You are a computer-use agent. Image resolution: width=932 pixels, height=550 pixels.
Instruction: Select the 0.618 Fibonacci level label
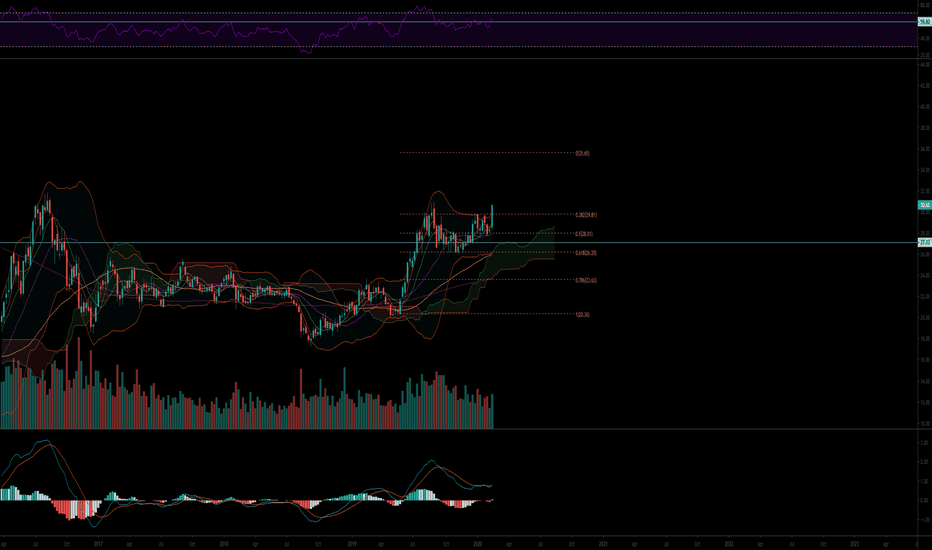(585, 253)
